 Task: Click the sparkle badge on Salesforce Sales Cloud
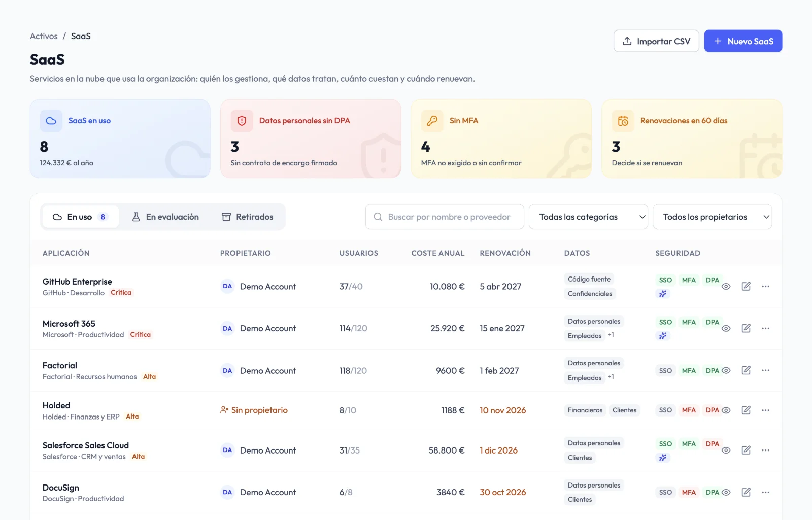[663, 458]
